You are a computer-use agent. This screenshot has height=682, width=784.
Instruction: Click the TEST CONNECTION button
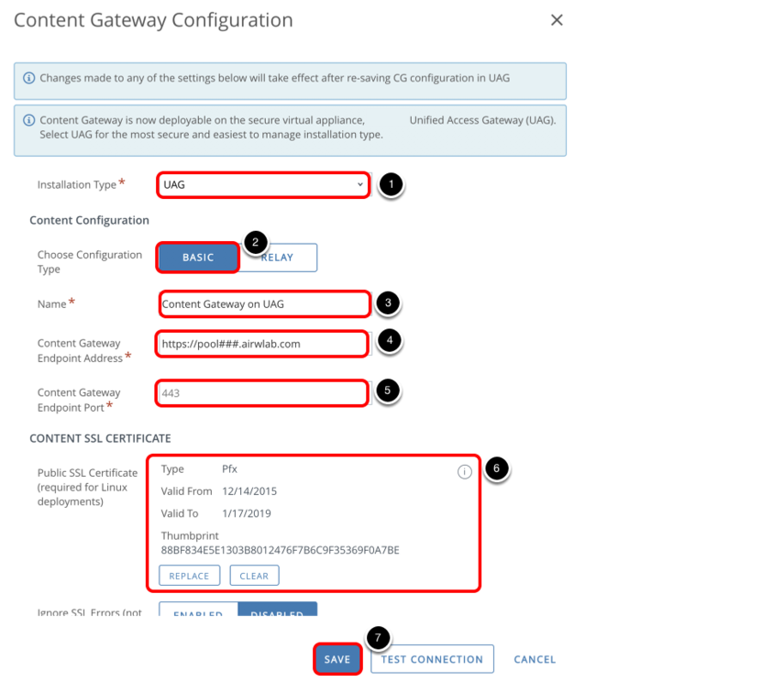click(x=432, y=659)
